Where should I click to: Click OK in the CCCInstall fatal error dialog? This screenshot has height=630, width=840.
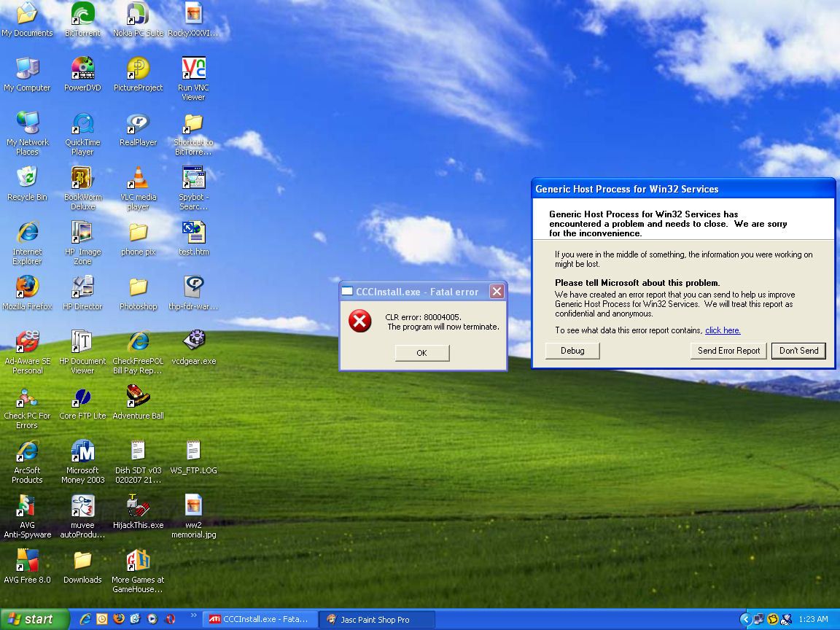point(421,352)
